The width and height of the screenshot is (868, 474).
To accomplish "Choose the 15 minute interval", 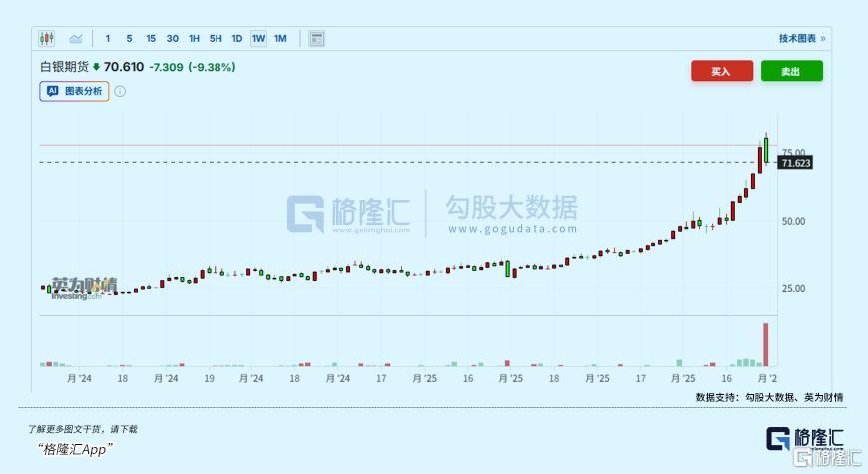I will coord(151,39).
